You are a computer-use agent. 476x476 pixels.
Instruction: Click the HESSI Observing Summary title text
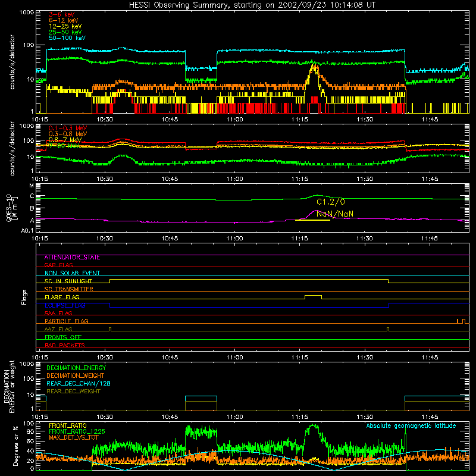252,5
